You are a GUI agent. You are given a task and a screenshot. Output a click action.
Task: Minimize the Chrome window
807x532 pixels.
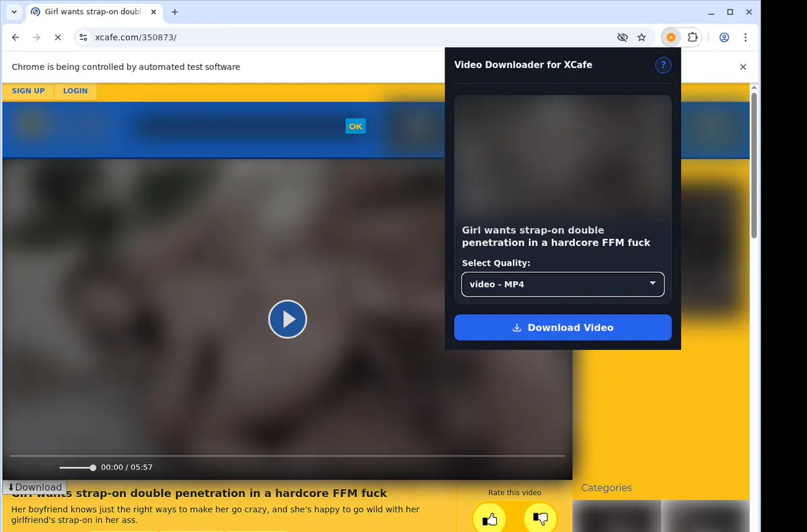point(712,12)
